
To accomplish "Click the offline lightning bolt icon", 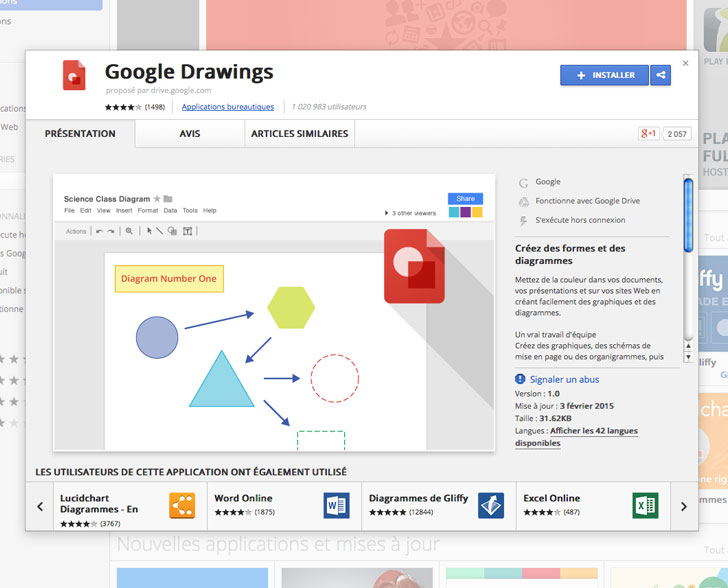I will (523, 221).
